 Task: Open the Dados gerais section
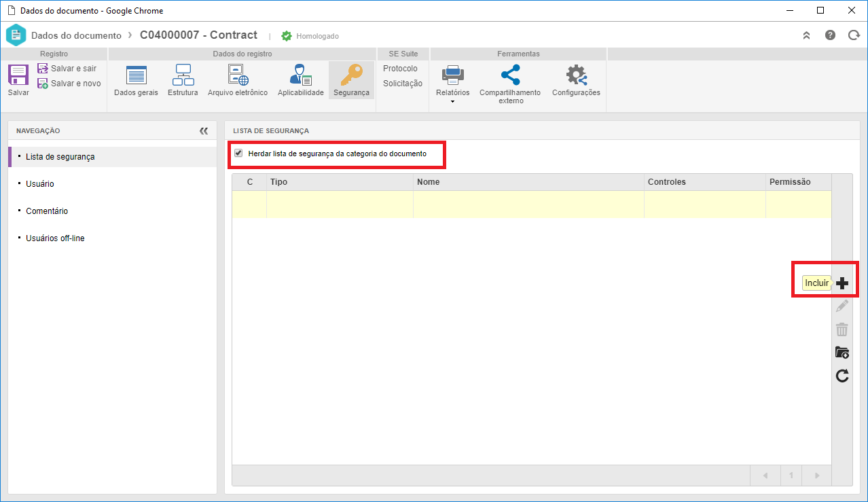pos(136,75)
